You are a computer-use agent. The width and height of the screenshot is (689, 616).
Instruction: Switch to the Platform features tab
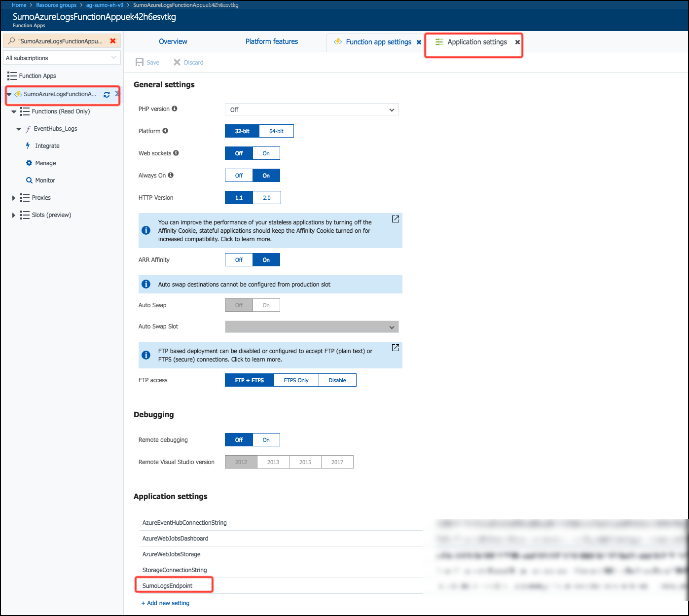tap(271, 42)
